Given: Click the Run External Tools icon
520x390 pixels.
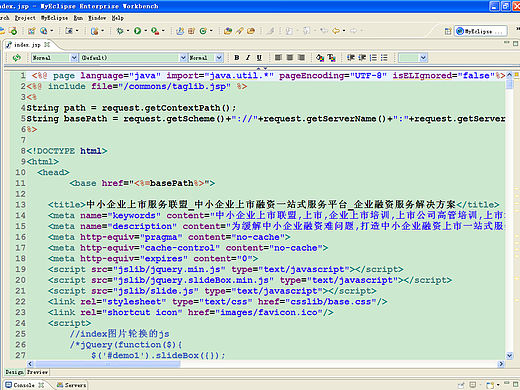Looking at the screenshot, I should tap(155, 31).
